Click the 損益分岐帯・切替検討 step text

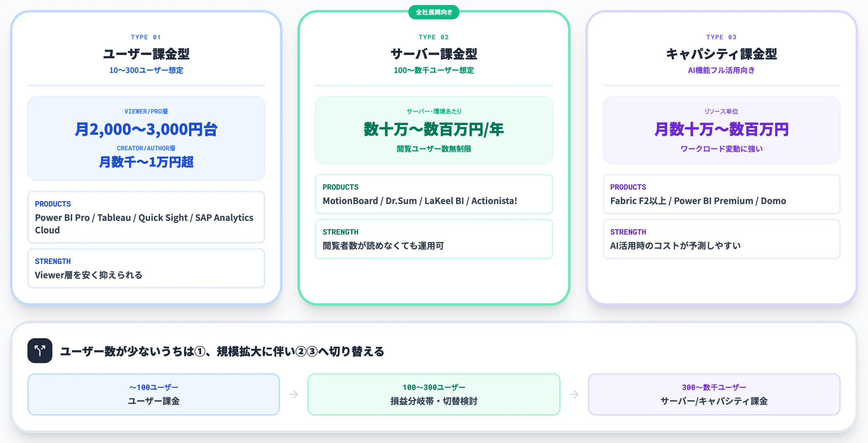434,401
